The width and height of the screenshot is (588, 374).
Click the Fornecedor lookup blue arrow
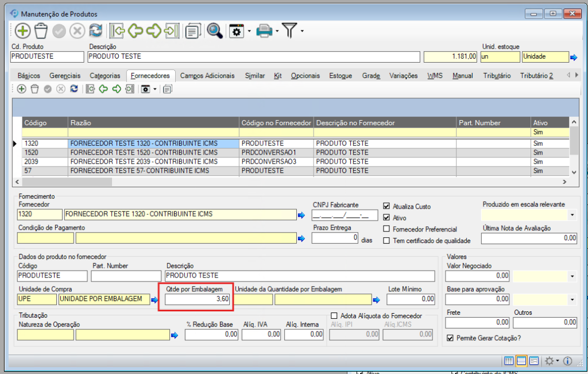click(x=301, y=215)
